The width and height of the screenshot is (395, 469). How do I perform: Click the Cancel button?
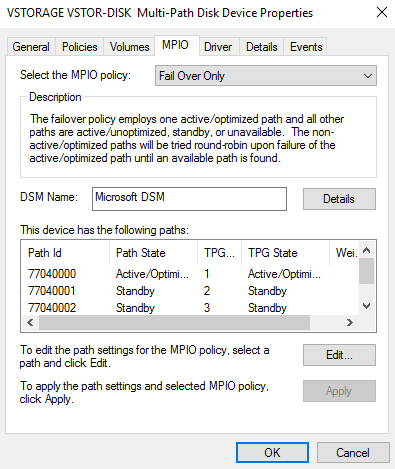coord(353,452)
